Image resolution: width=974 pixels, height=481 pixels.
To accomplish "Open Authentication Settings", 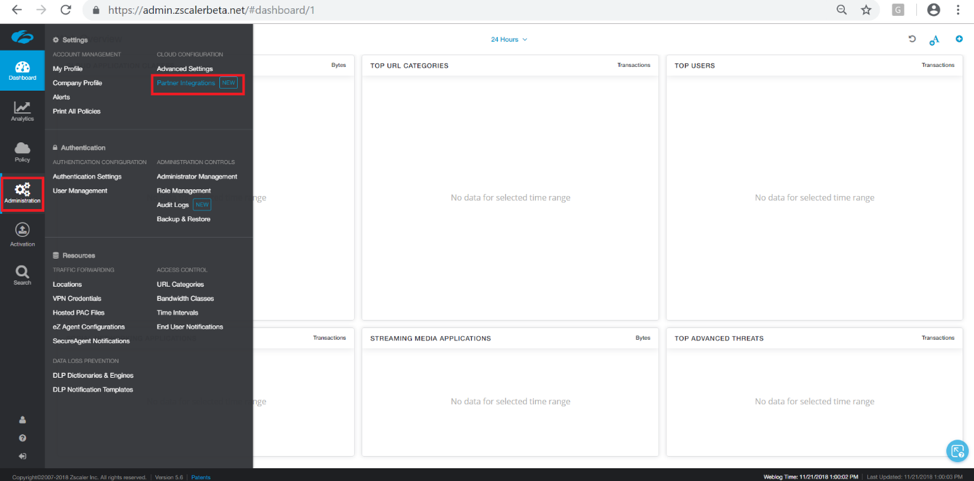I will click(x=87, y=176).
